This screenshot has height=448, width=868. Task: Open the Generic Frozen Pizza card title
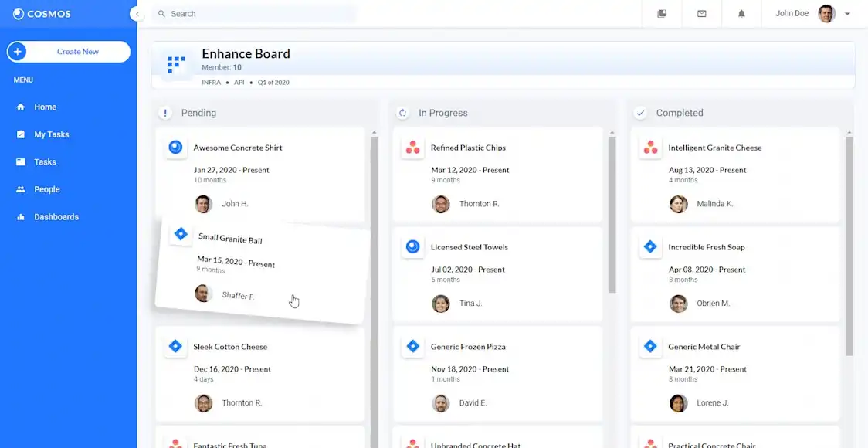point(468,347)
